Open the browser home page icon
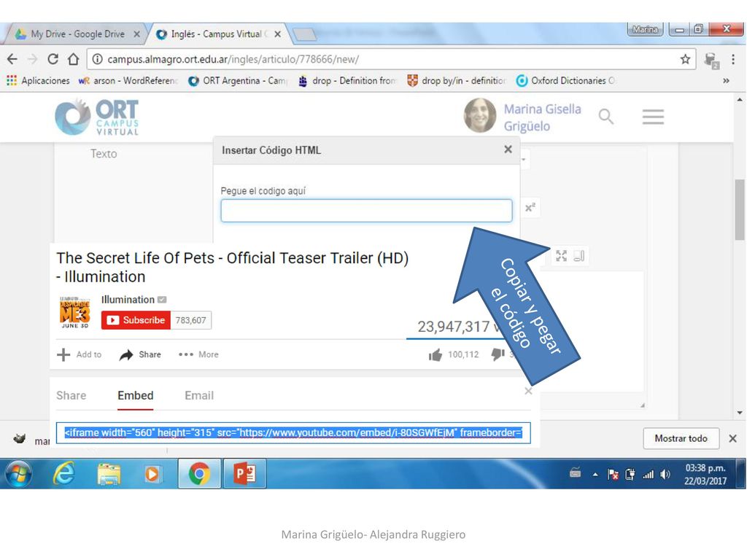747x560 pixels. [73, 59]
